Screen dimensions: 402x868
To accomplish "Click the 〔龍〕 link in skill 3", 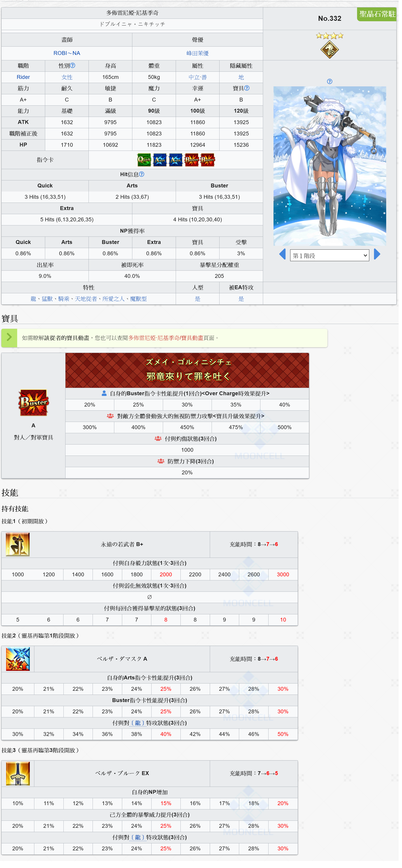I will tap(139, 844).
